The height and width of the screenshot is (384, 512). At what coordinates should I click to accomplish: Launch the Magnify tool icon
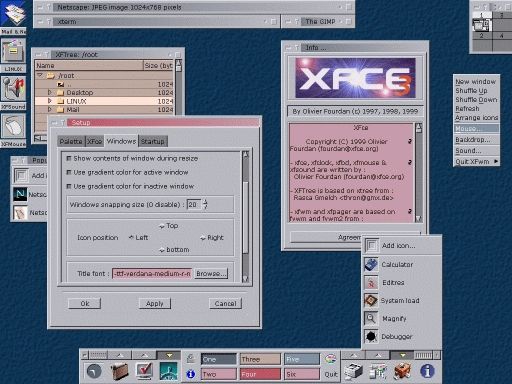[371, 318]
